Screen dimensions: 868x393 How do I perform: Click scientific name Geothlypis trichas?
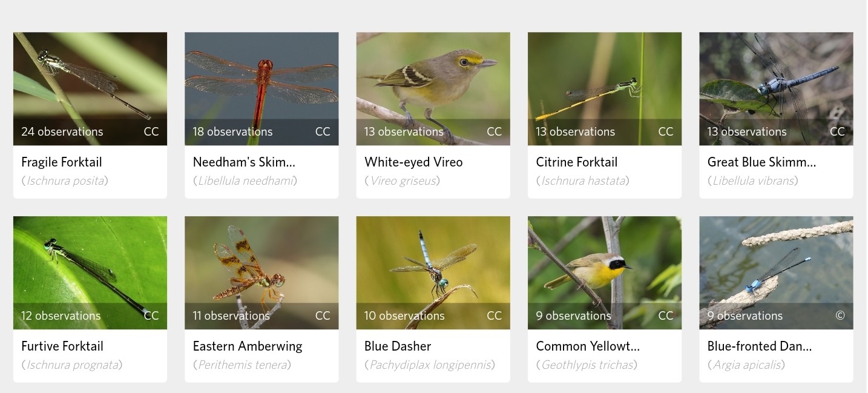click(x=587, y=365)
